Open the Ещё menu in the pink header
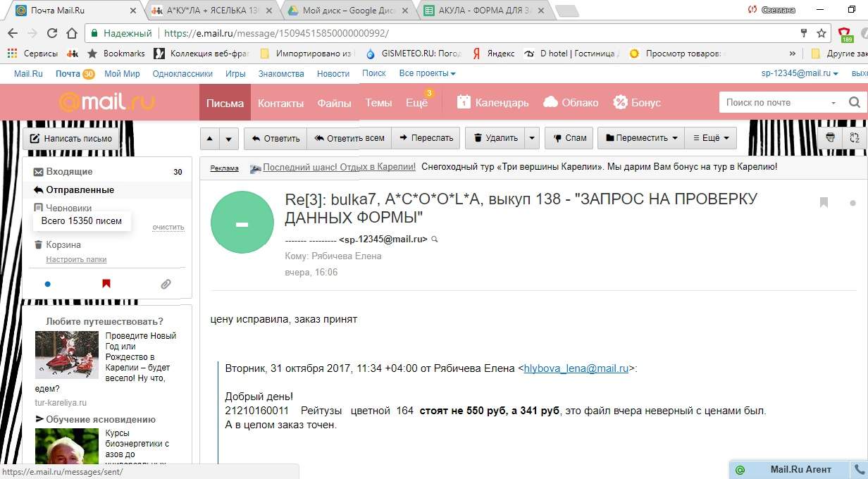 pyautogui.click(x=417, y=103)
